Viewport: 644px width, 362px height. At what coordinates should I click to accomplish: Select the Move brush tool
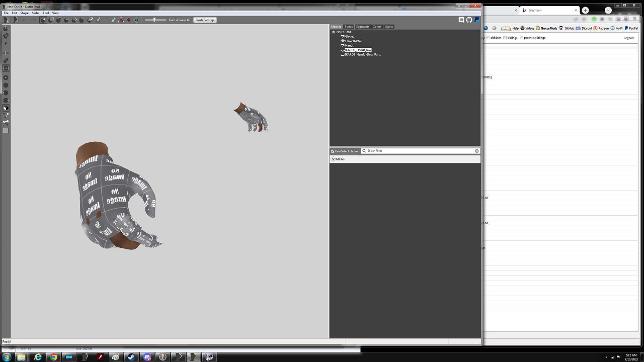pos(74,20)
